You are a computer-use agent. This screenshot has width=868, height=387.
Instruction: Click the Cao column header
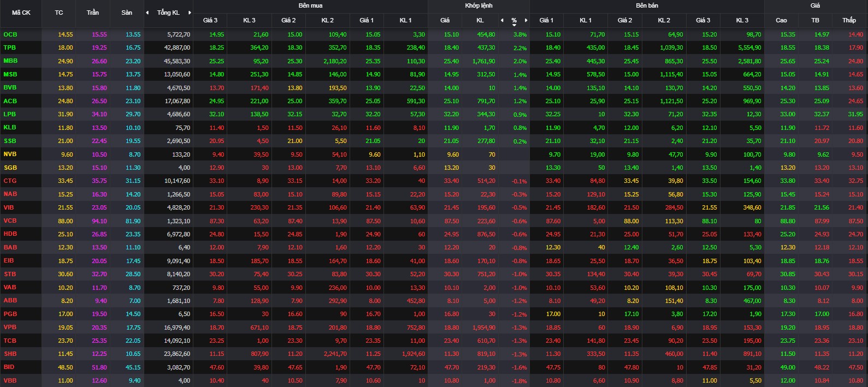(x=781, y=20)
